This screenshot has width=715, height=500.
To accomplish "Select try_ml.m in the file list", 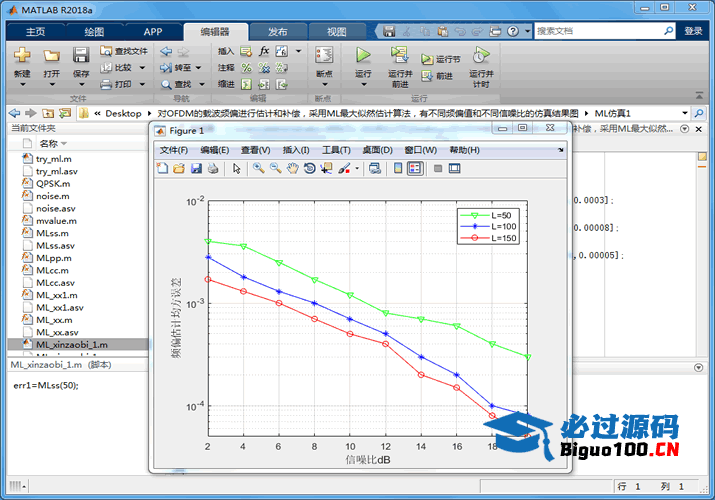I will click(54, 159).
